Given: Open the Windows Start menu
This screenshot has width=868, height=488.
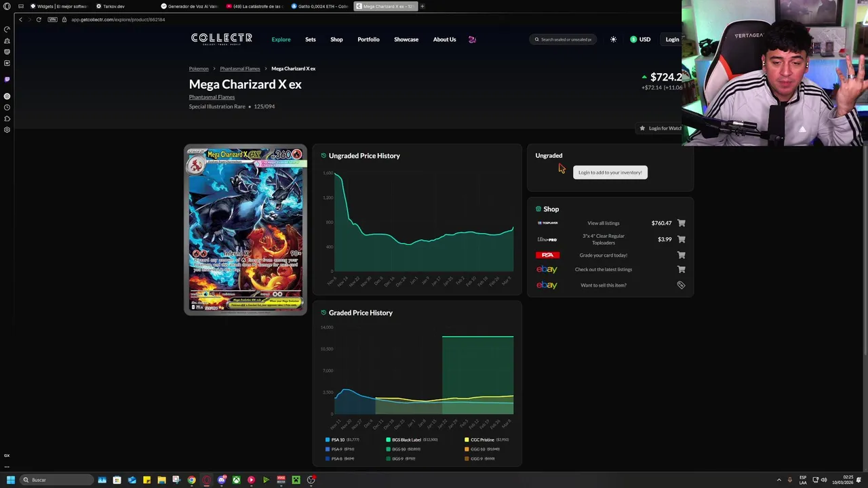Looking at the screenshot, I should tap(10, 480).
